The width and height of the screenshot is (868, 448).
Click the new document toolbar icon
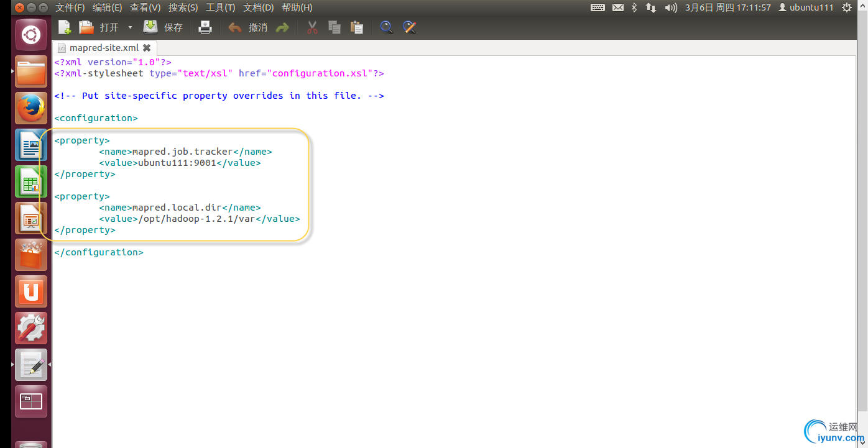point(65,27)
